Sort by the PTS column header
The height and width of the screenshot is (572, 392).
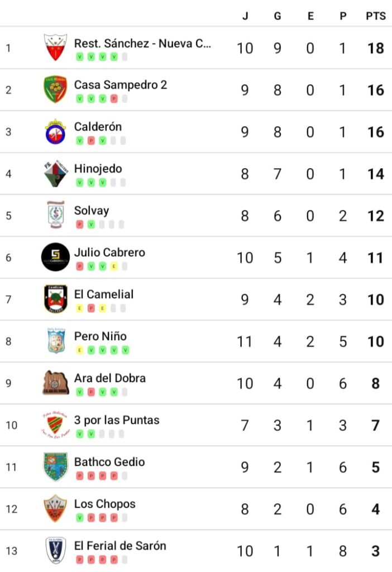[376, 16]
